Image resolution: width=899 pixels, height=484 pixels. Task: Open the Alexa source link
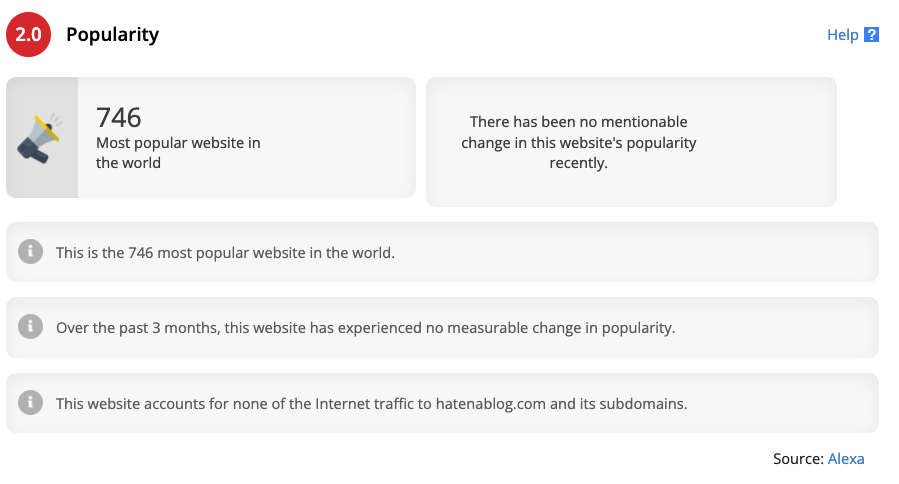click(x=846, y=459)
